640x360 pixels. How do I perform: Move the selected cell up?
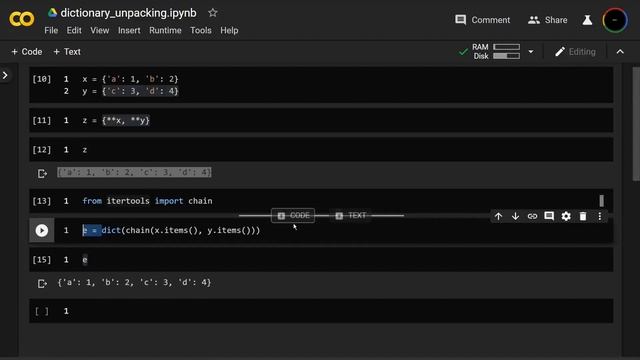pyautogui.click(x=498, y=216)
